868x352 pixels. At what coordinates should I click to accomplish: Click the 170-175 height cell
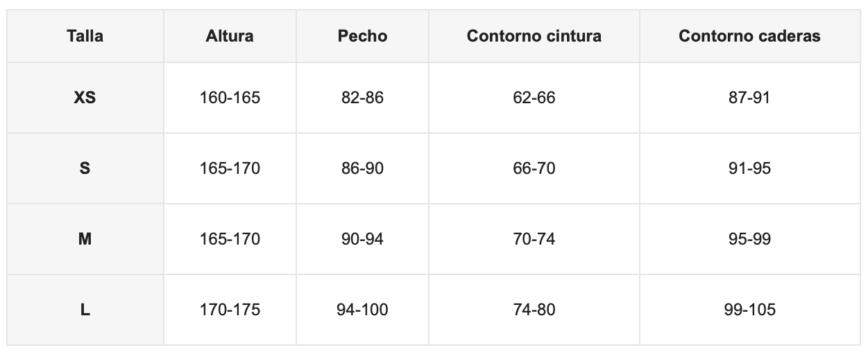(230, 310)
